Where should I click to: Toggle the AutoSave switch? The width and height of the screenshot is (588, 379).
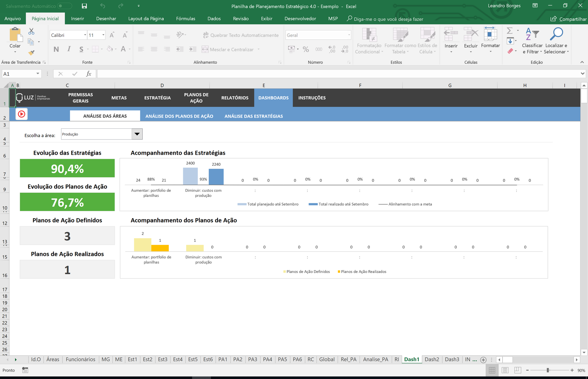pyautogui.click(x=64, y=6)
